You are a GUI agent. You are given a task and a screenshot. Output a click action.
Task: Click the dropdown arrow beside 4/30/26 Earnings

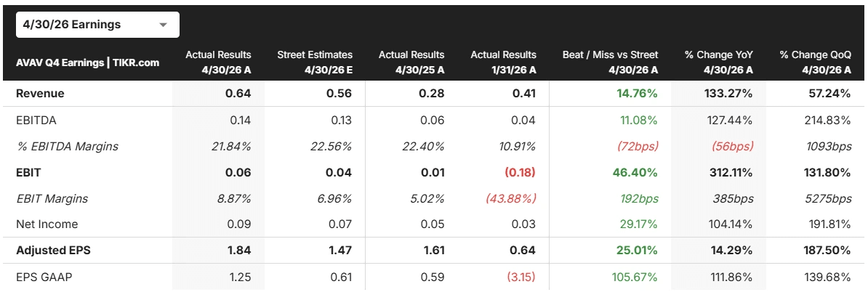[163, 25]
